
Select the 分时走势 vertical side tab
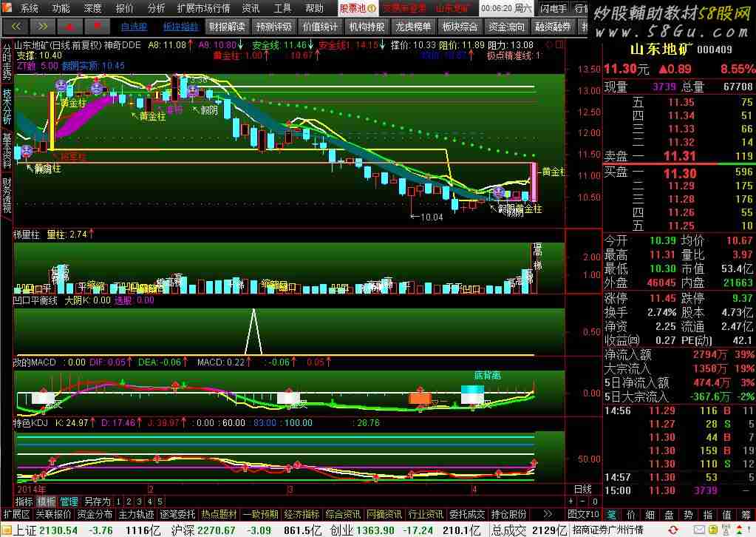(x=7, y=61)
